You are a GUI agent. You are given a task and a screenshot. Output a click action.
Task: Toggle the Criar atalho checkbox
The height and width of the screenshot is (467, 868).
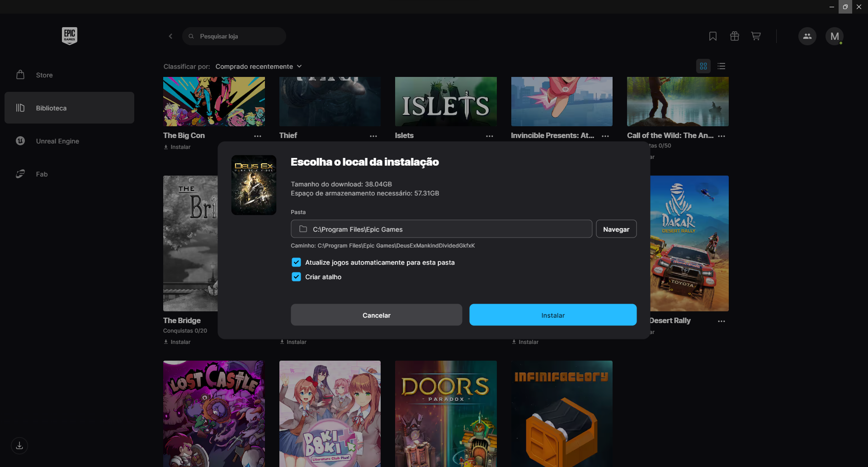pos(296,277)
